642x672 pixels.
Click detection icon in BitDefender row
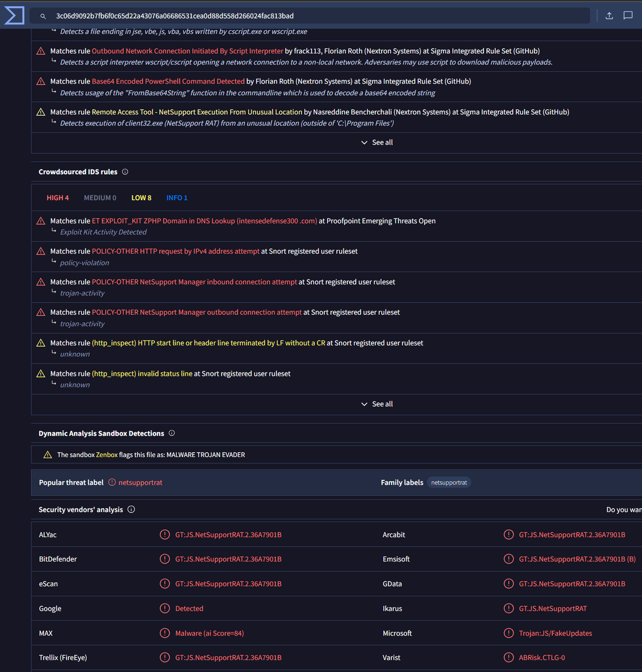(x=165, y=559)
